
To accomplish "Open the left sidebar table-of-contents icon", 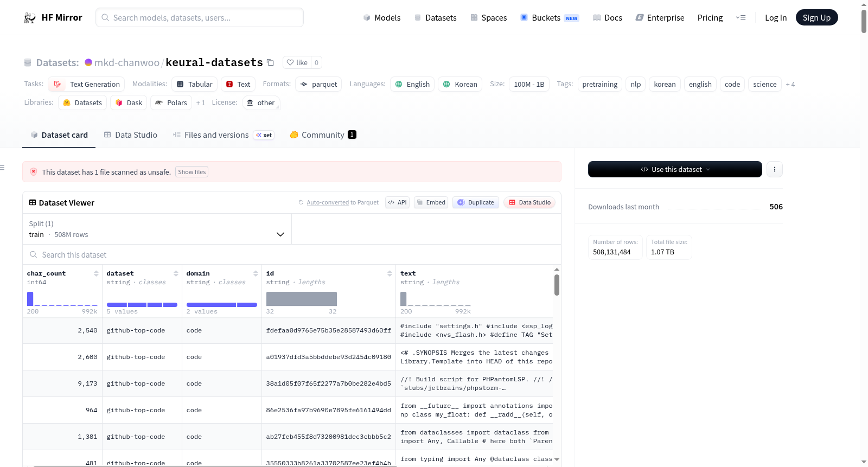I will click(x=2, y=168).
